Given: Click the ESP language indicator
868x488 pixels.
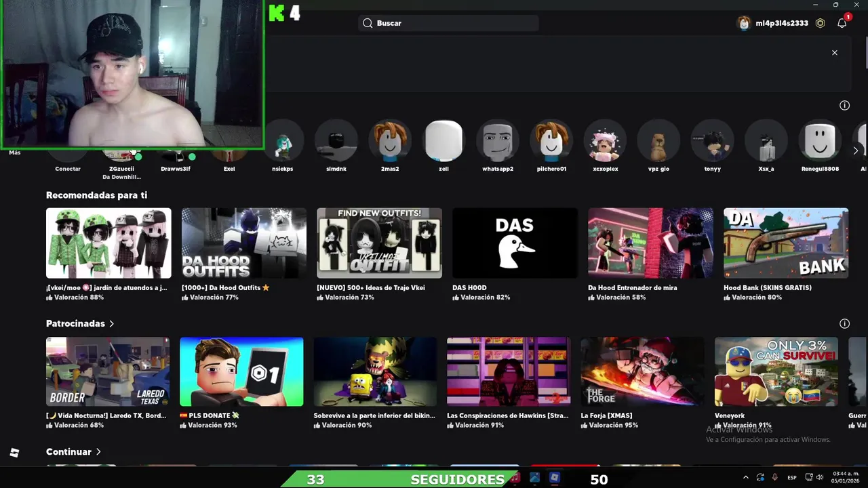Looking at the screenshot, I should (x=792, y=478).
